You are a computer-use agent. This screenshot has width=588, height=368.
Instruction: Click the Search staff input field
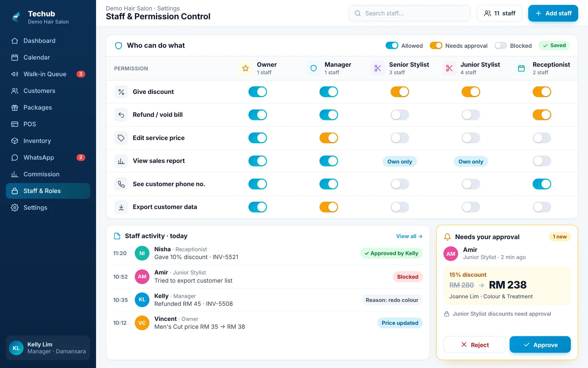[x=410, y=13]
